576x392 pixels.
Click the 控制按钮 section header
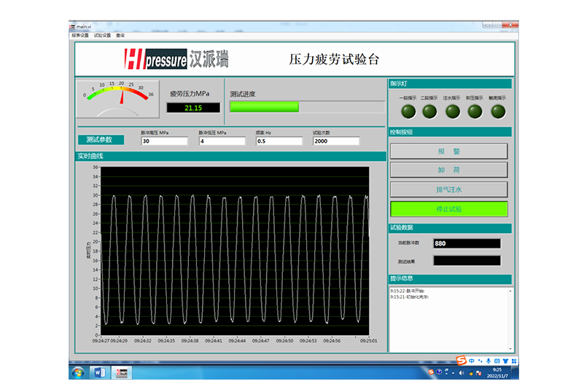click(x=450, y=132)
